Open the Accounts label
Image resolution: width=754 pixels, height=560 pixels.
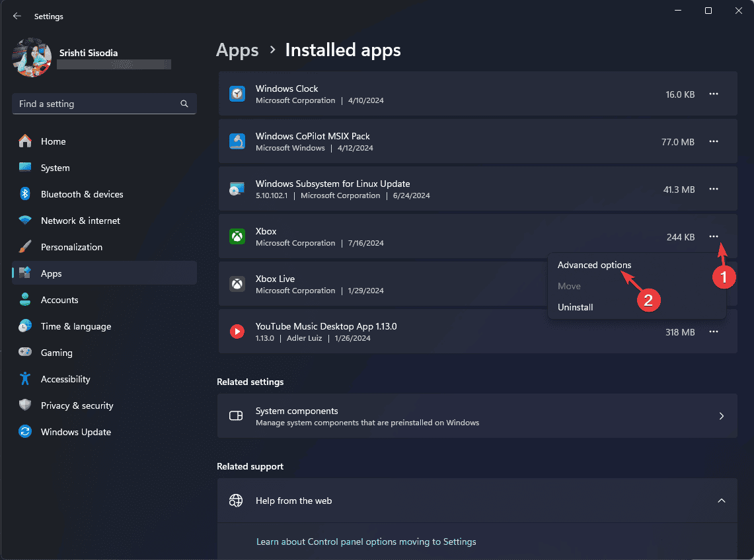point(59,300)
